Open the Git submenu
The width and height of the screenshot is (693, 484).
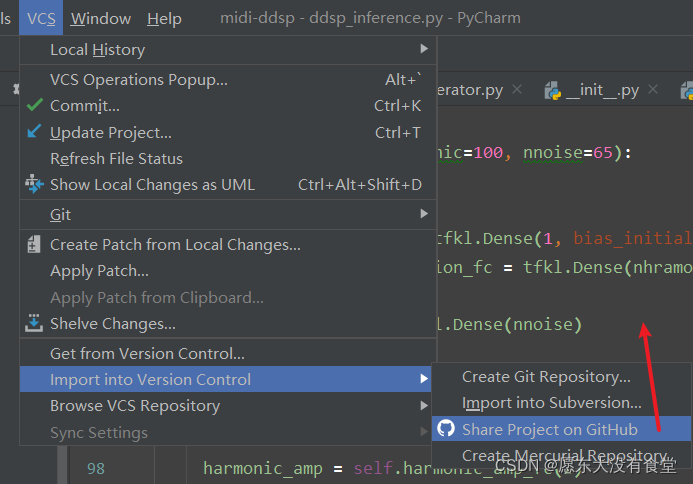pyautogui.click(x=228, y=214)
